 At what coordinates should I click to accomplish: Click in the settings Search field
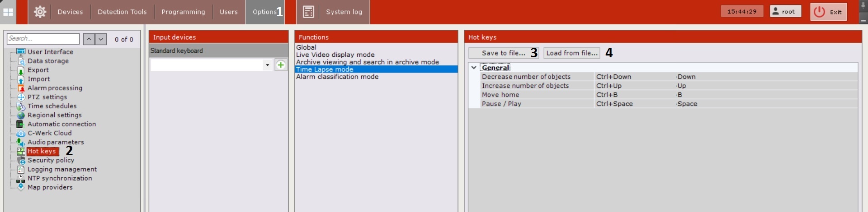tap(43, 39)
